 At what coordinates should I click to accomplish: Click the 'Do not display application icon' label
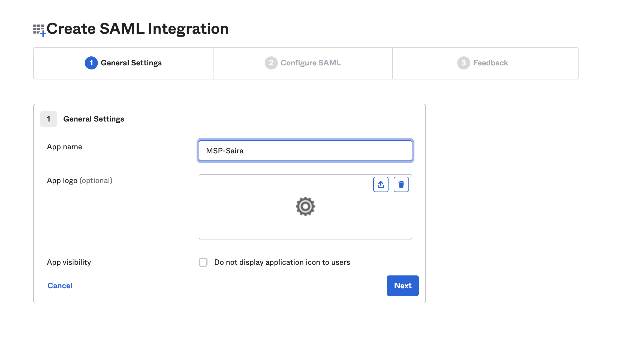pos(282,262)
